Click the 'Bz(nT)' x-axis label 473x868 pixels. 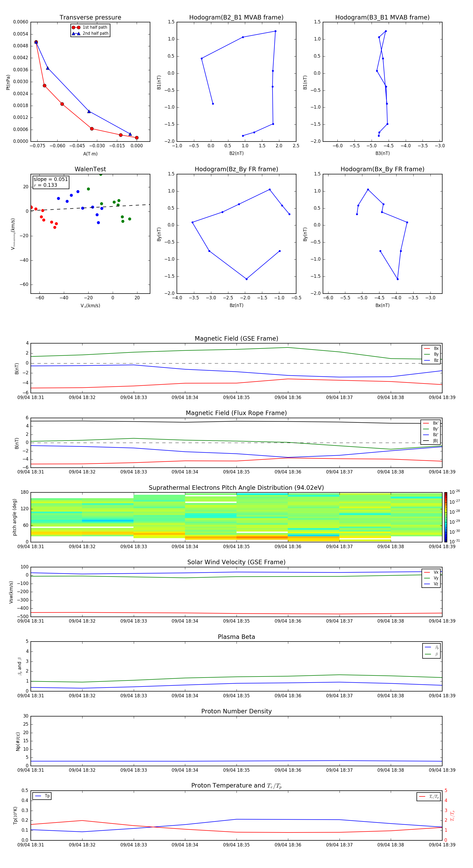236,305
